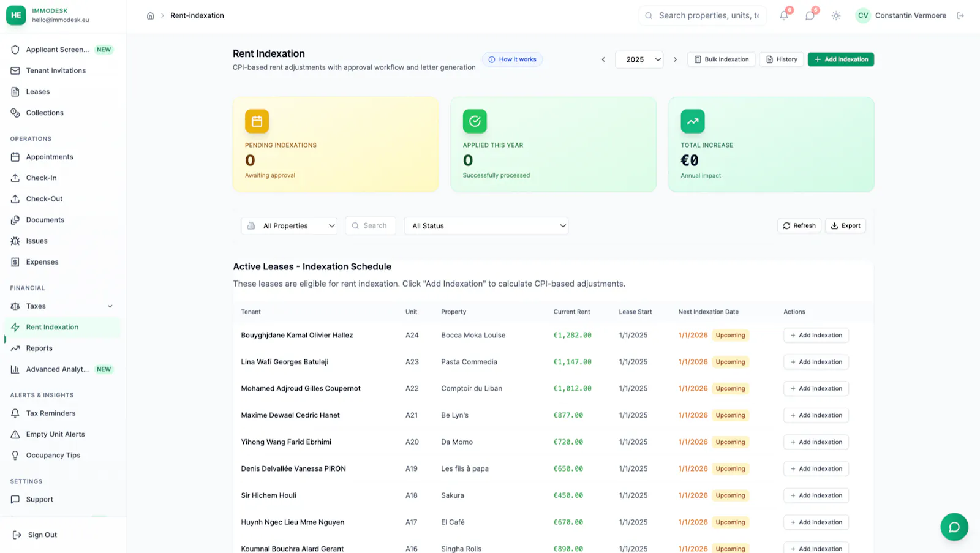Open the All Status dropdown
Image resolution: width=980 pixels, height=553 pixels.
486,226
